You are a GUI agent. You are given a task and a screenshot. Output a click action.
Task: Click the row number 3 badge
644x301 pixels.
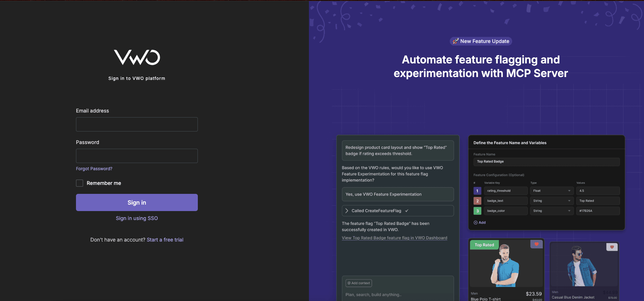point(477,211)
